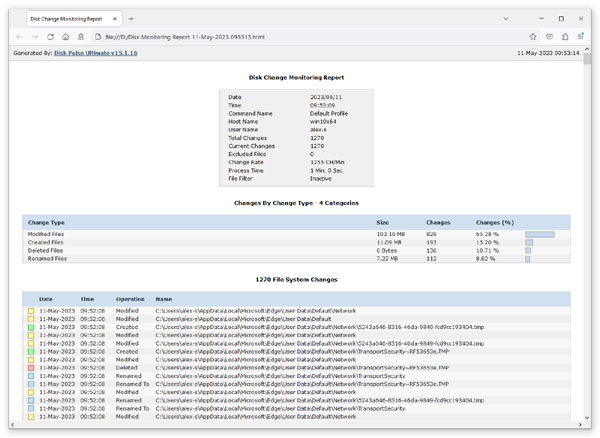The height and width of the screenshot is (438, 600).
Task: Open the extensions puzzle icon
Action: (565, 37)
